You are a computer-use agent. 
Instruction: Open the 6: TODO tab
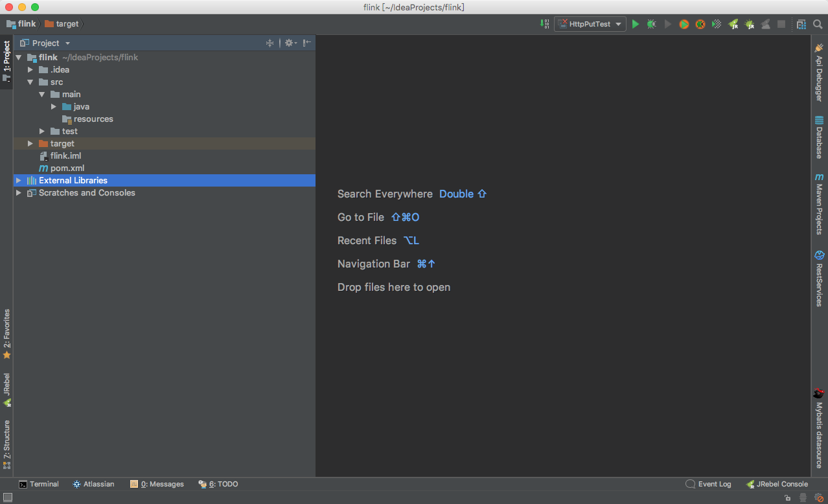(218, 484)
